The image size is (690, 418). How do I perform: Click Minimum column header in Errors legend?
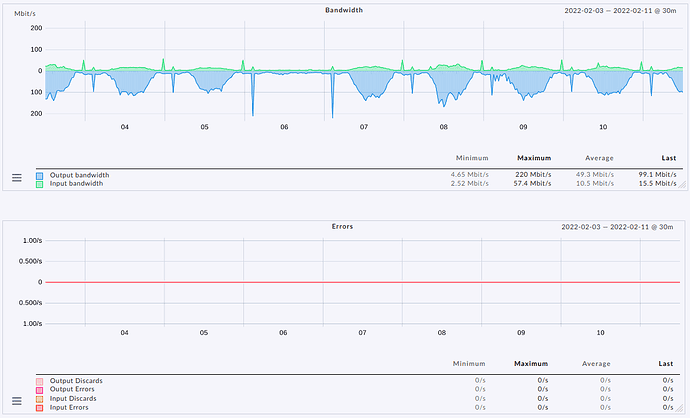click(x=471, y=364)
